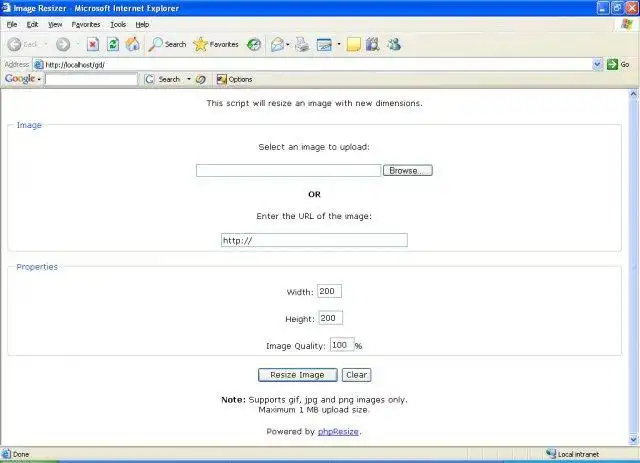Follow the phpResize link
This screenshot has height=463, width=640.
(x=338, y=432)
